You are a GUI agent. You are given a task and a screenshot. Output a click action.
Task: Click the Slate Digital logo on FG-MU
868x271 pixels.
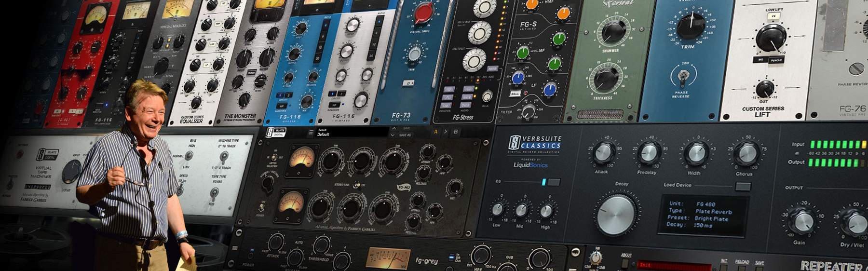click(277, 132)
